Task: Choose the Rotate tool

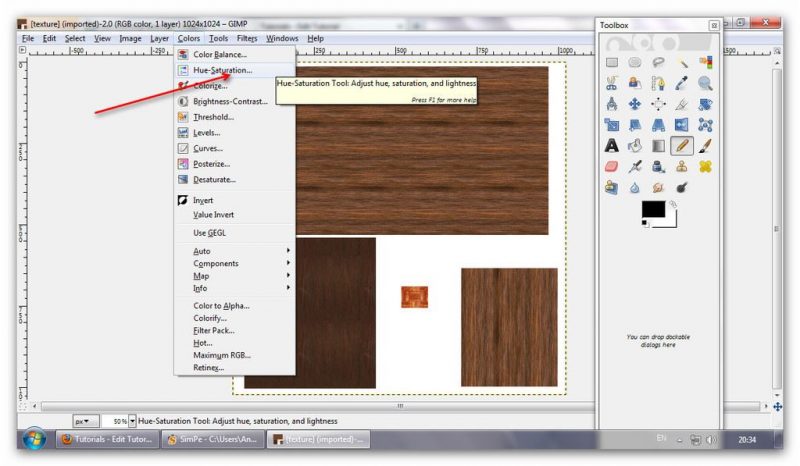Action: 706,104
